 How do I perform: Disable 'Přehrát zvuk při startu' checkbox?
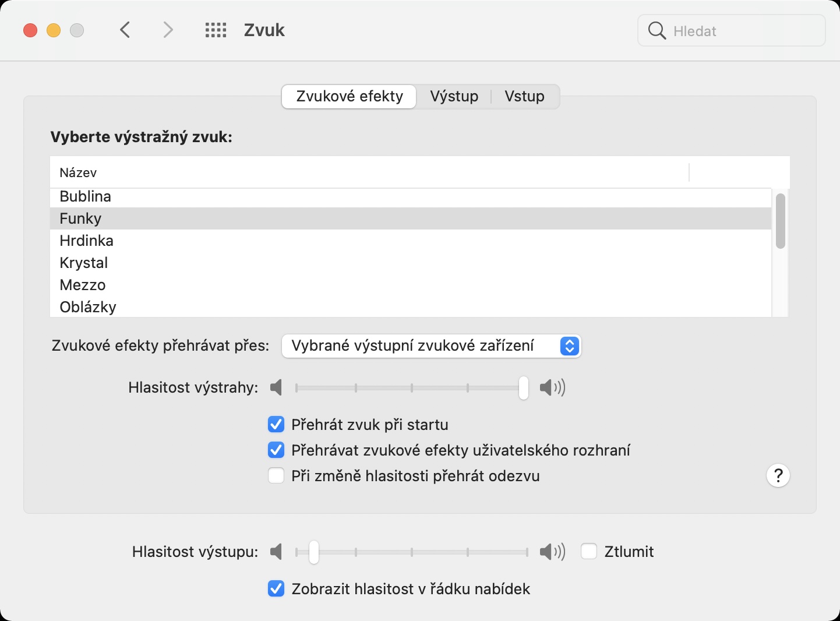point(276,425)
